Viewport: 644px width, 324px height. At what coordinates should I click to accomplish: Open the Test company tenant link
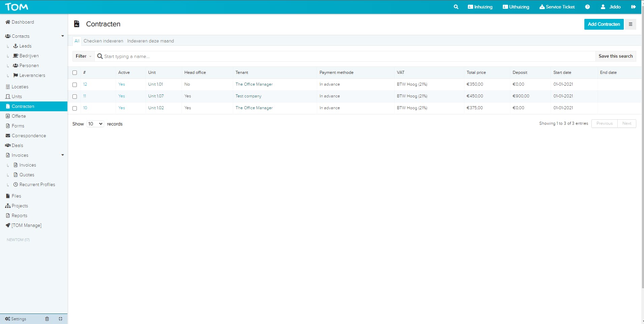point(248,96)
